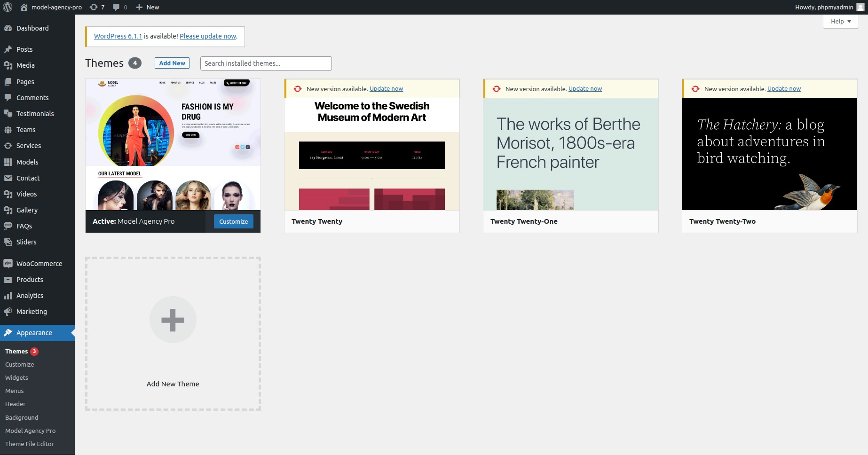The width and height of the screenshot is (868, 455).
Task: Open the Model Agency Pro theme screenshot
Action: [x=173, y=144]
